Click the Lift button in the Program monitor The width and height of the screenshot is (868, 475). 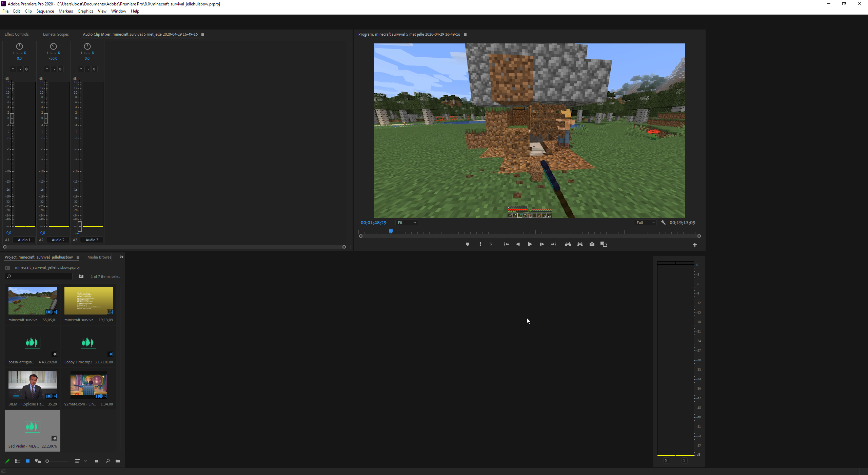tap(568, 244)
